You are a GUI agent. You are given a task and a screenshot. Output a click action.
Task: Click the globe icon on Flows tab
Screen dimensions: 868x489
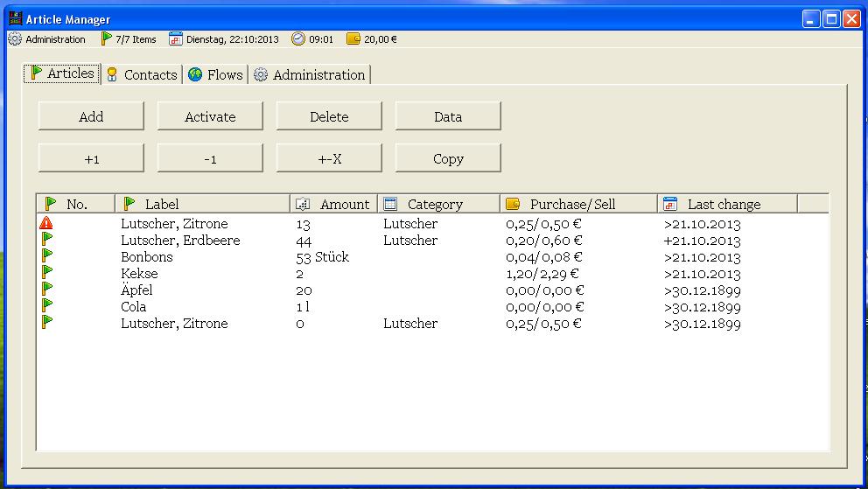(195, 74)
